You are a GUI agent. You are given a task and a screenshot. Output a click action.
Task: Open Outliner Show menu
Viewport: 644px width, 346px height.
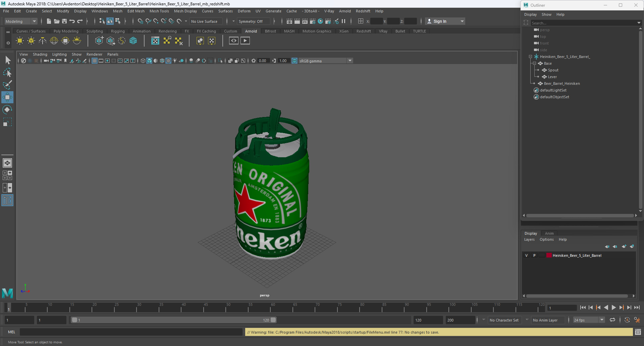[x=546, y=14]
